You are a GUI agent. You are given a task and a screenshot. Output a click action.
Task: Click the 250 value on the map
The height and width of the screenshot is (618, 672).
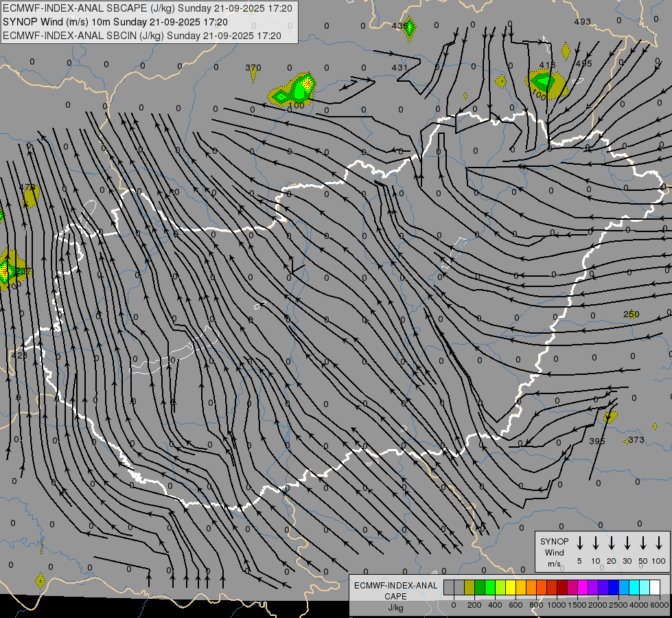pyautogui.click(x=631, y=314)
